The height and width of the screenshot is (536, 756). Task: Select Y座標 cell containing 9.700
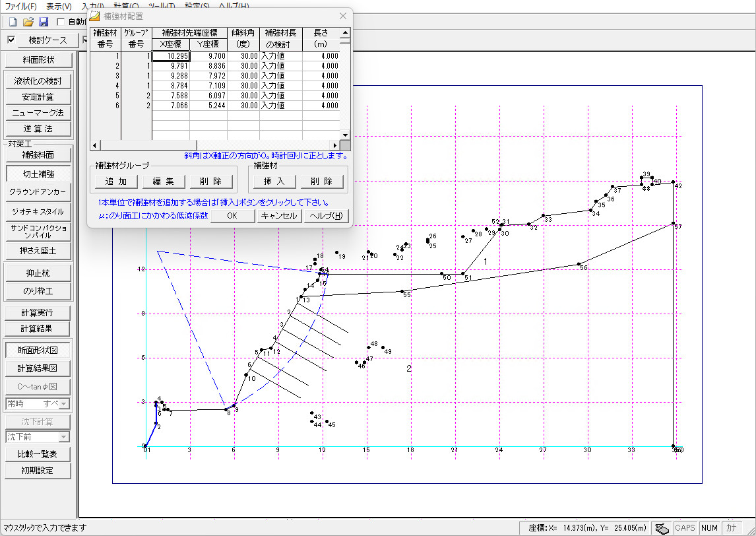coord(208,56)
